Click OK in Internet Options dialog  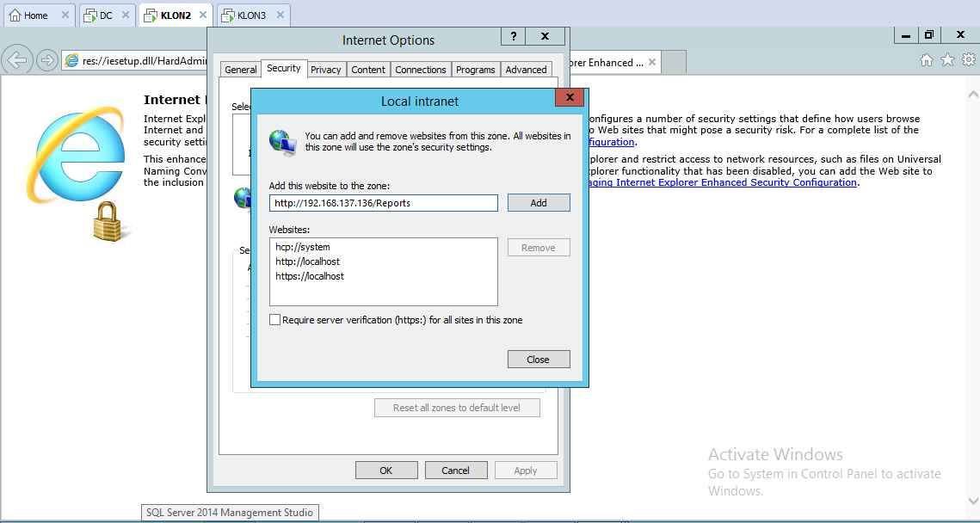[x=386, y=471]
